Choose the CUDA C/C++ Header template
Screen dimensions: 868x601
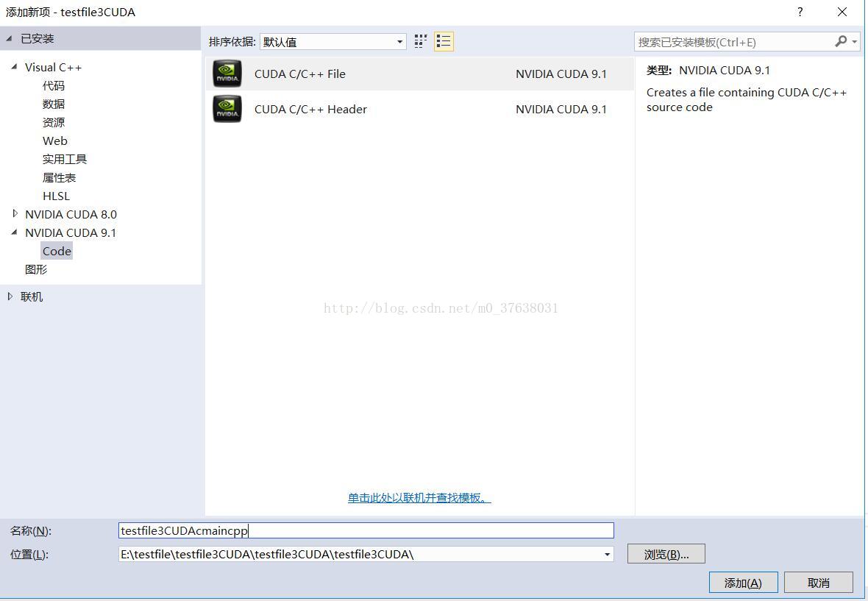[x=419, y=109]
